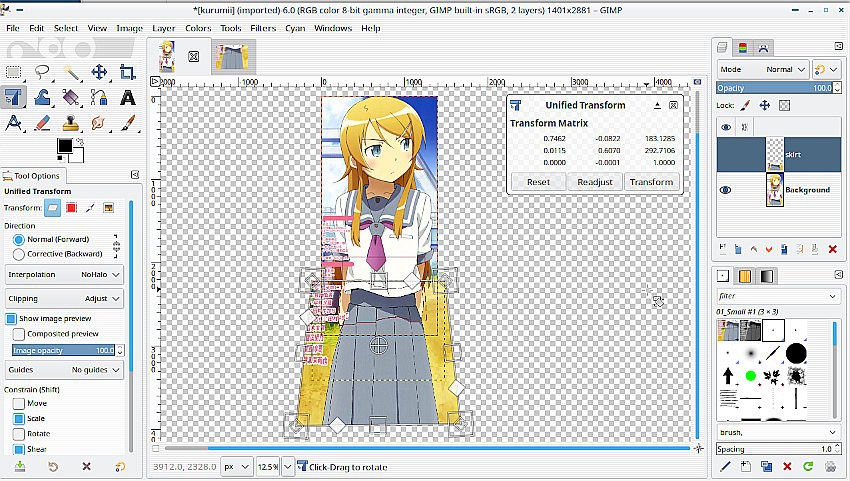Click the Transform button

point(651,182)
